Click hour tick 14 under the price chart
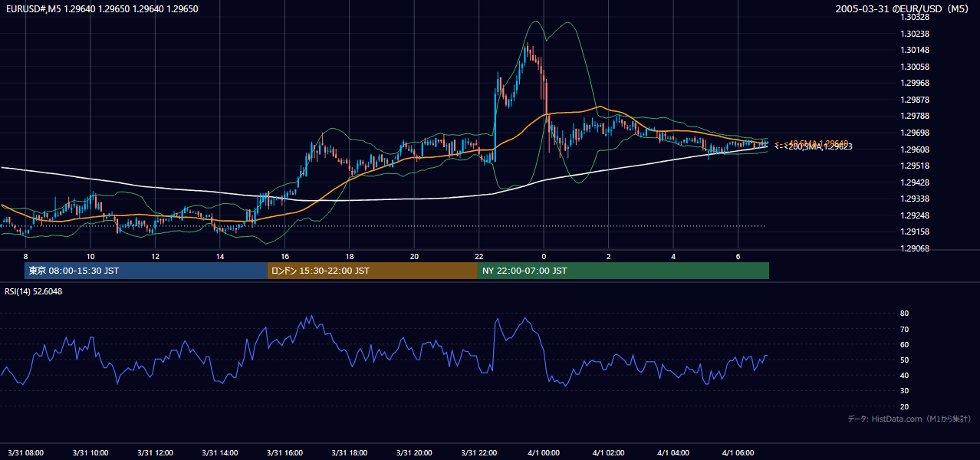 click(x=220, y=256)
